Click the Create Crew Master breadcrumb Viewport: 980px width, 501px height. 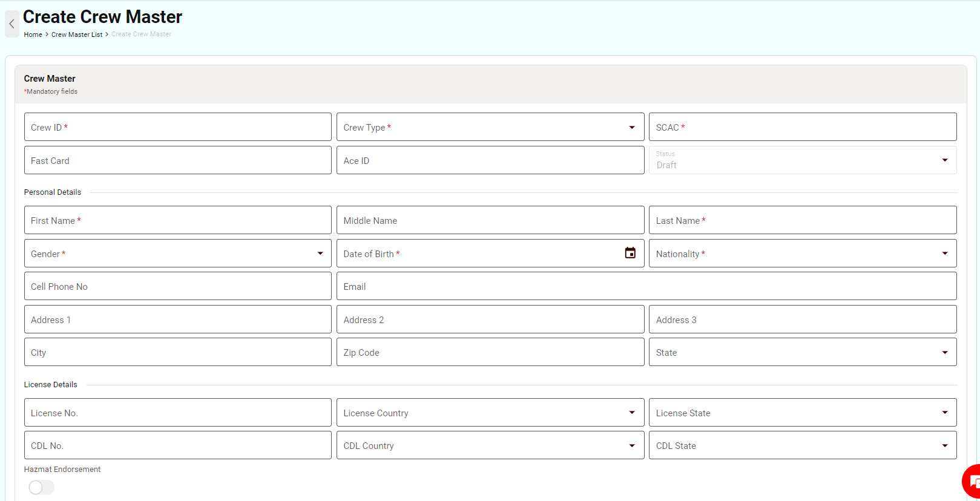141,34
